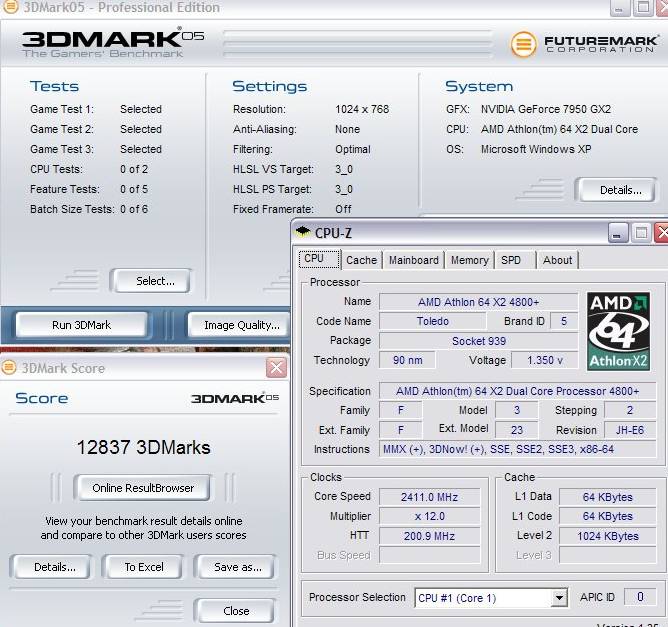The height and width of the screenshot is (627, 668).
Task: Open Image Quality... settings
Action: coord(240,325)
